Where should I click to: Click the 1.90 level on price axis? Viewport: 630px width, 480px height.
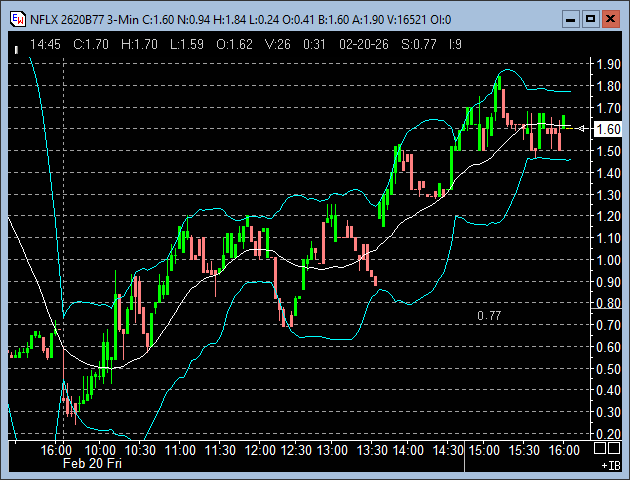(607, 64)
